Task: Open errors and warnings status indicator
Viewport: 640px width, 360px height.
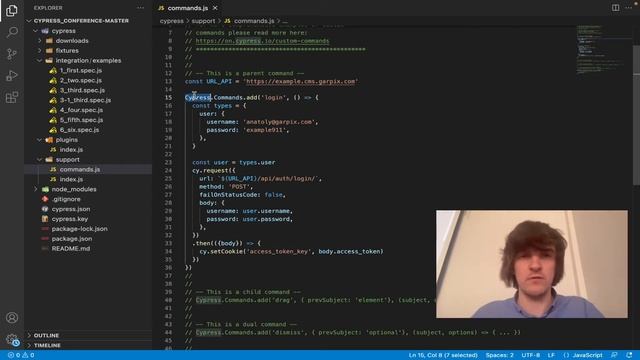Action: point(21,355)
